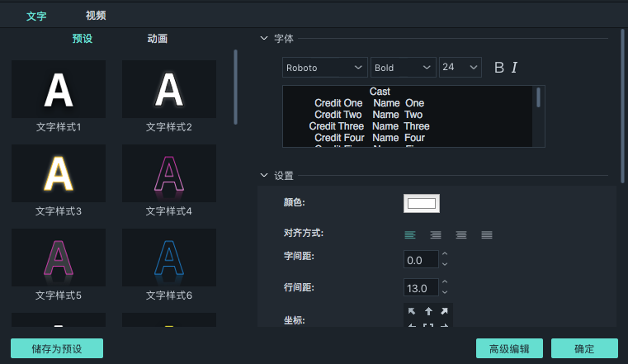Apply preset 文字样式5

click(59, 257)
